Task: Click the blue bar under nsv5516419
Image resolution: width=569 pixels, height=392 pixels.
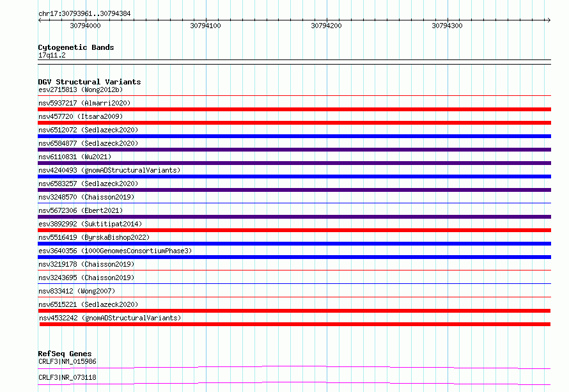Action: [294, 244]
